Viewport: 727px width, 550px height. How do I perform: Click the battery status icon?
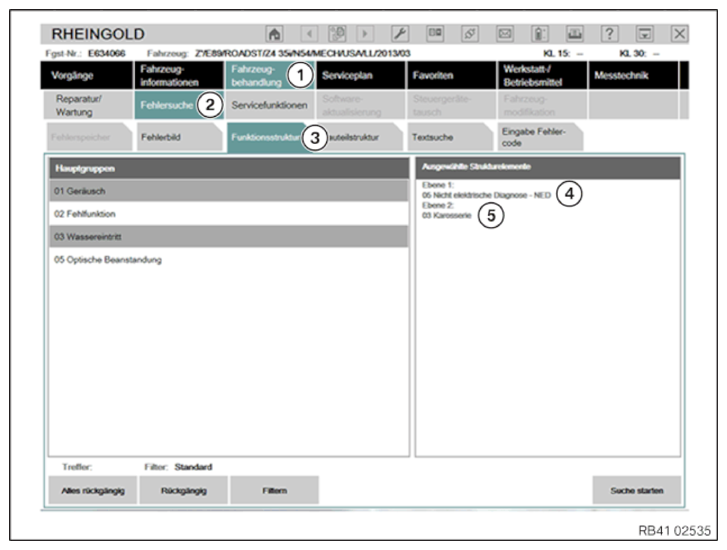(x=540, y=34)
